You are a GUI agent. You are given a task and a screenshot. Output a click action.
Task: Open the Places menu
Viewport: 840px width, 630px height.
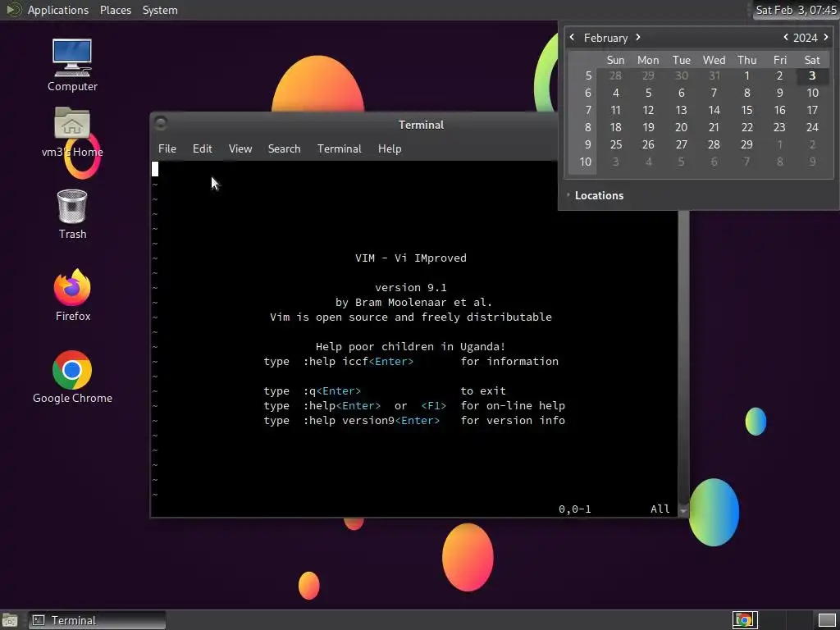click(x=115, y=10)
